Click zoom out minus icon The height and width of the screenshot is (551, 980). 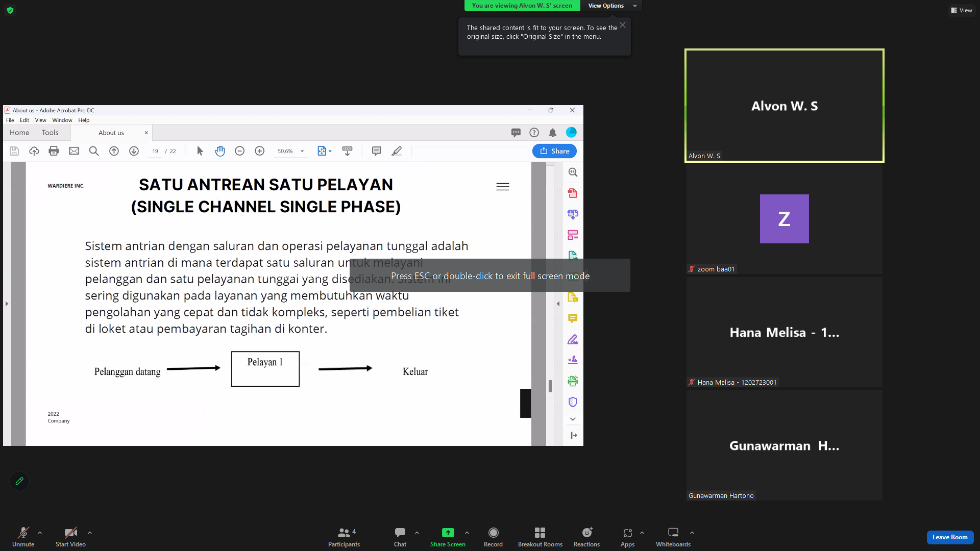240,151
